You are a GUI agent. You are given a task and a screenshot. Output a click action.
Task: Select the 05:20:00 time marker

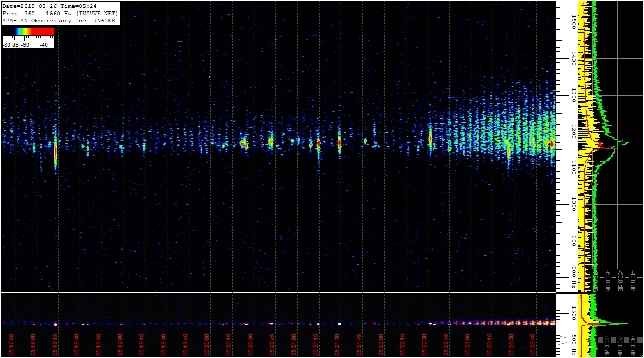point(207,344)
